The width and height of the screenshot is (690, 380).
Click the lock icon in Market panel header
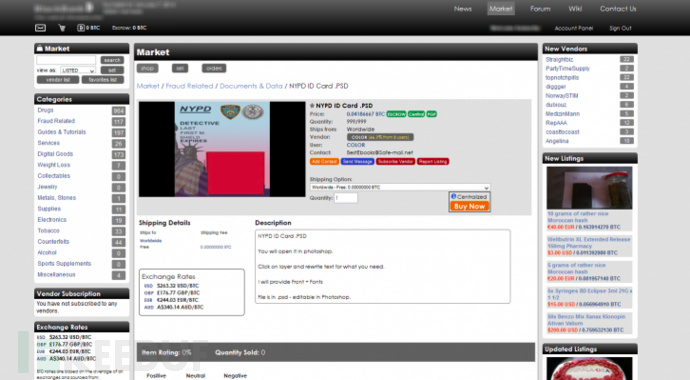click(x=40, y=48)
